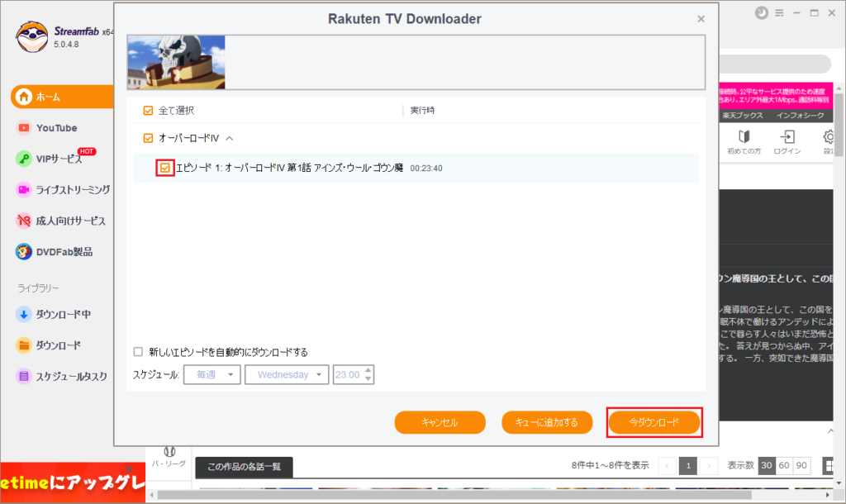Image resolution: width=846 pixels, height=504 pixels.
Task: Increase the 23:00 schedule time
Action: tap(368, 370)
